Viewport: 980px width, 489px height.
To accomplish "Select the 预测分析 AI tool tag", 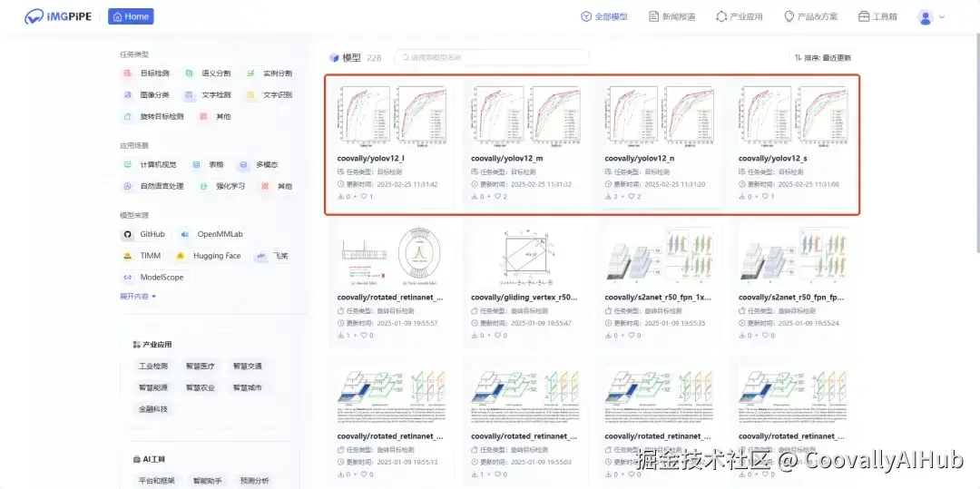I will pyautogui.click(x=254, y=481).
